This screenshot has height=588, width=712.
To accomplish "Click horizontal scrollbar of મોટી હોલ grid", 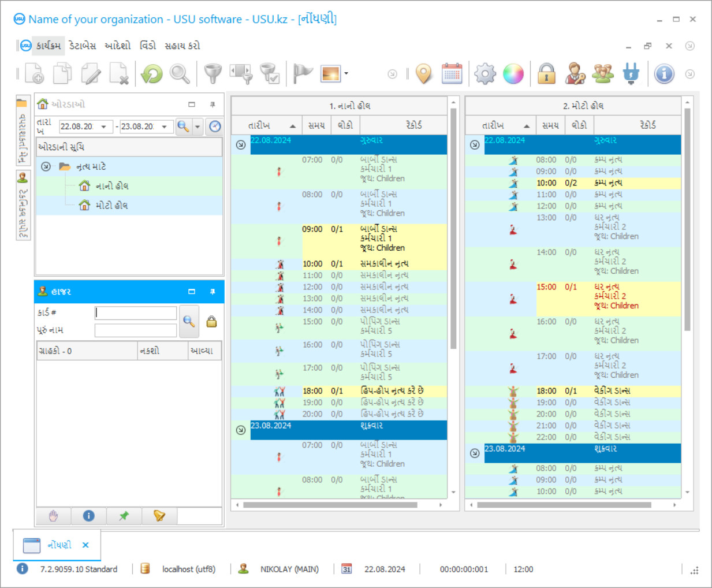I will coord(564,505).
